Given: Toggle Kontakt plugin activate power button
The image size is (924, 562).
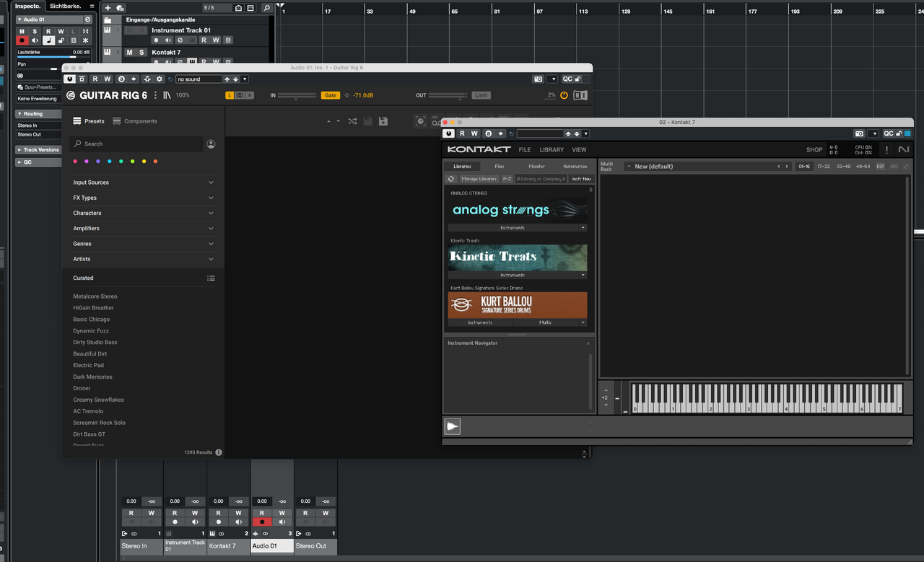Looking at the screenshot, I should 449,133.
